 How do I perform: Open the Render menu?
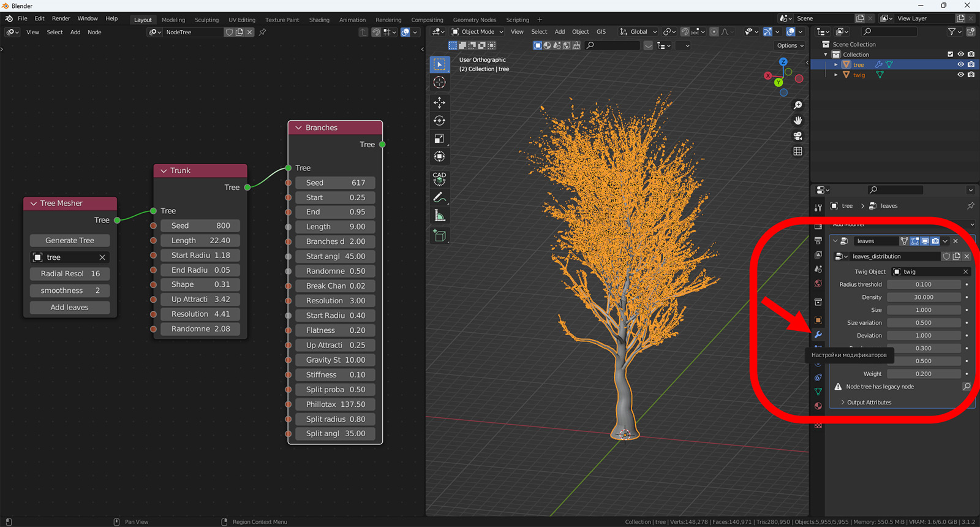pyautogui.click(x=61, y=18)
